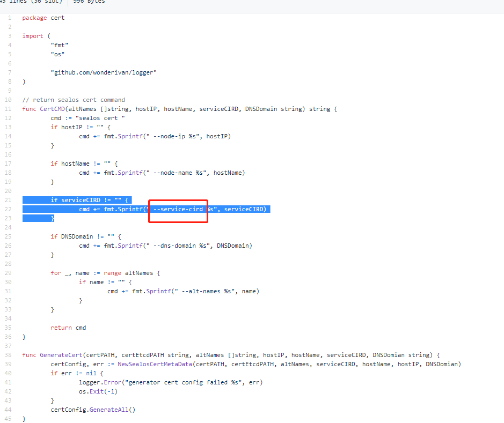Click the "fmt" import string

(59, 45)
